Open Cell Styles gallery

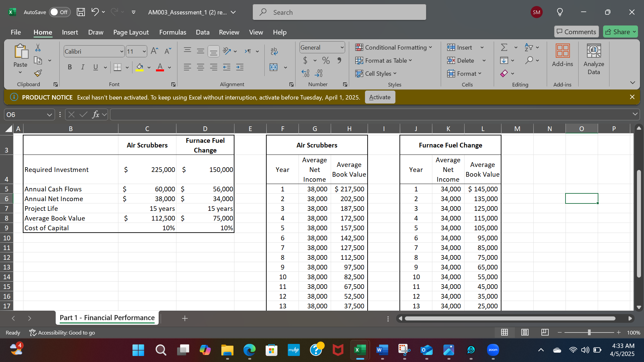click(x=376, y=73)
